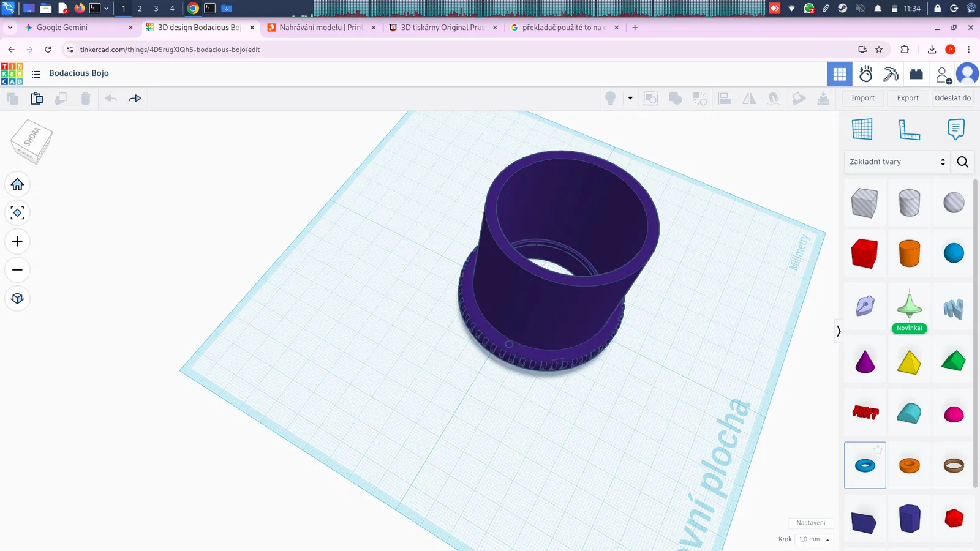The height and width of the screenshot is (551, 980).
Task: Pick the striped cylinder hole shape
Action: pos(910,203)
